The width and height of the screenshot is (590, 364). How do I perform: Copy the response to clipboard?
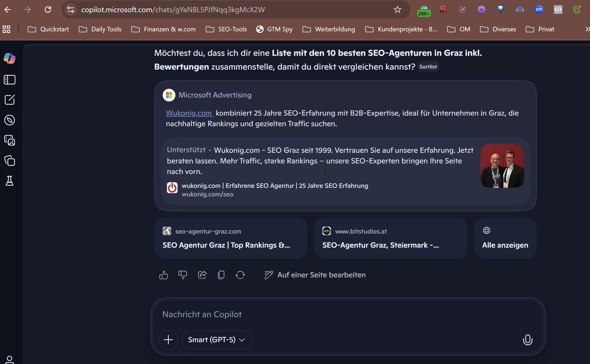point(221,275)
